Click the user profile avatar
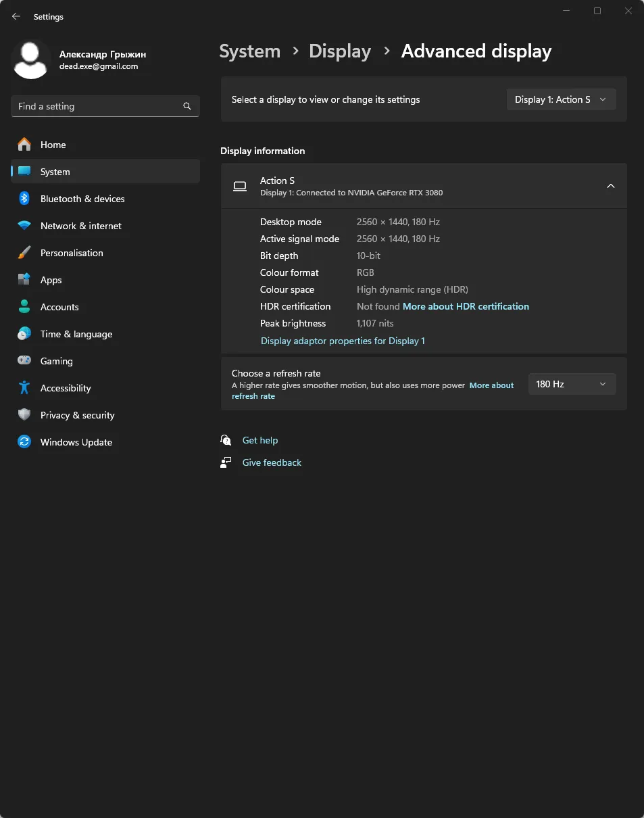Image resolution: width=644 pixels, height=818 pixels. click(31, 59)
